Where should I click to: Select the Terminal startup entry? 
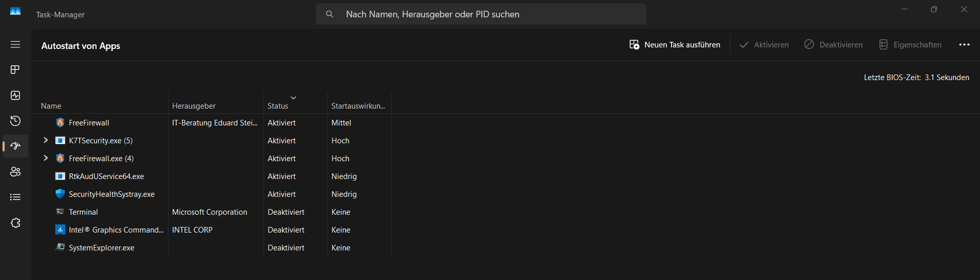pos(83,212)
